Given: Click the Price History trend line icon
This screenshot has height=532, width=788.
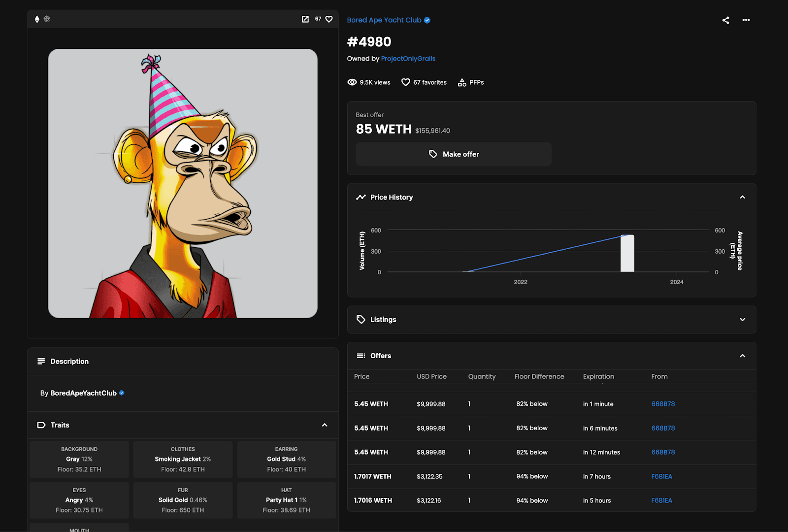Looking at the screenshot, I should point(361,197).
